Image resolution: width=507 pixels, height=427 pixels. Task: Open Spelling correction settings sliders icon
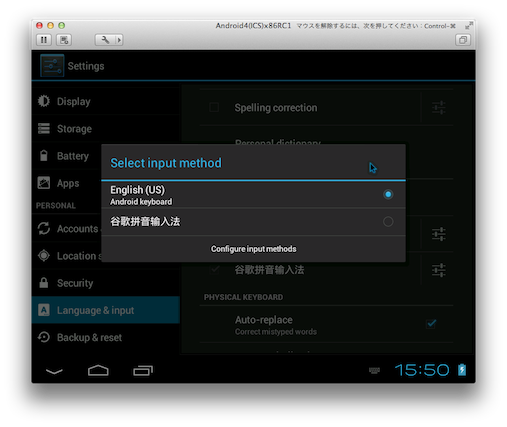439,107
